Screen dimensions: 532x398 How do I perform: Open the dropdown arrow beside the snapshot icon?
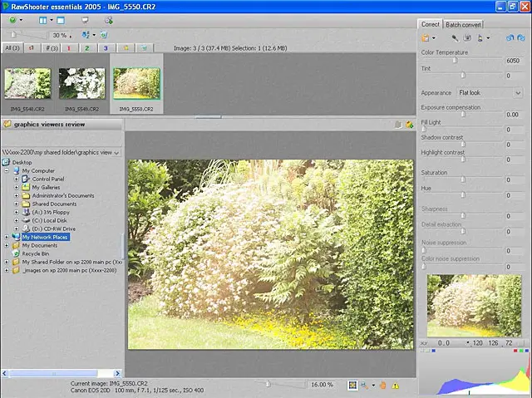click(x=434, y=38)
